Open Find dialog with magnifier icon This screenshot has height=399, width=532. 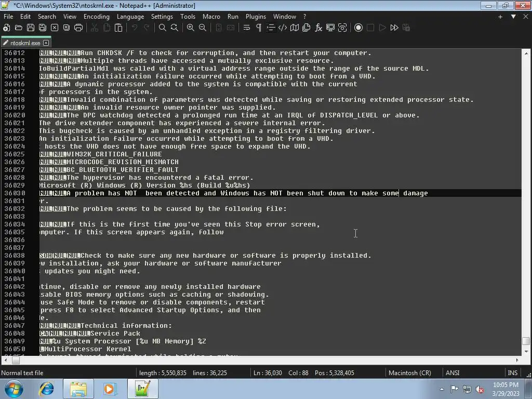(x=163, y=28)
